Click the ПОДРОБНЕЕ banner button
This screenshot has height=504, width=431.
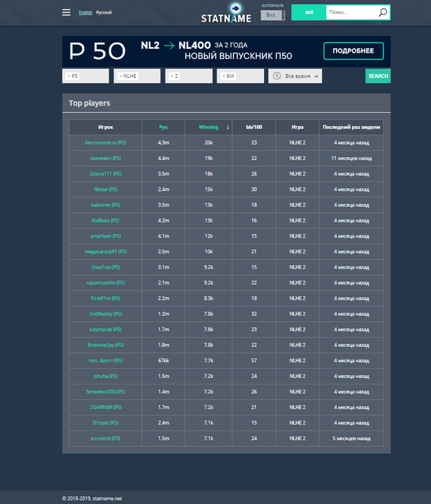coord(353,51)
